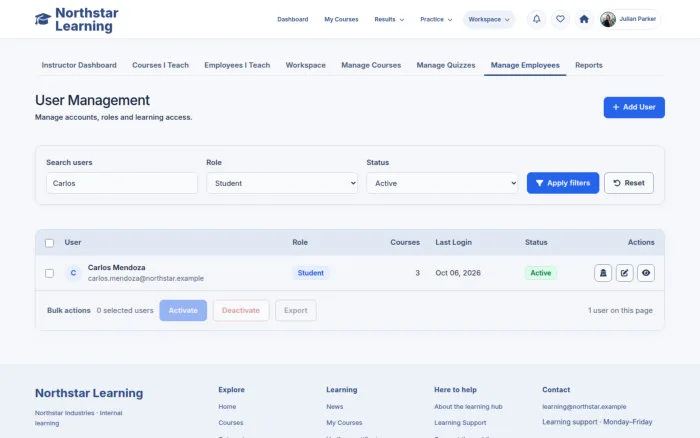The height and width of the screenshot is (438, 700).
Task: Switch to the Instructor Dashboard tab
Action: click(79, 65)
